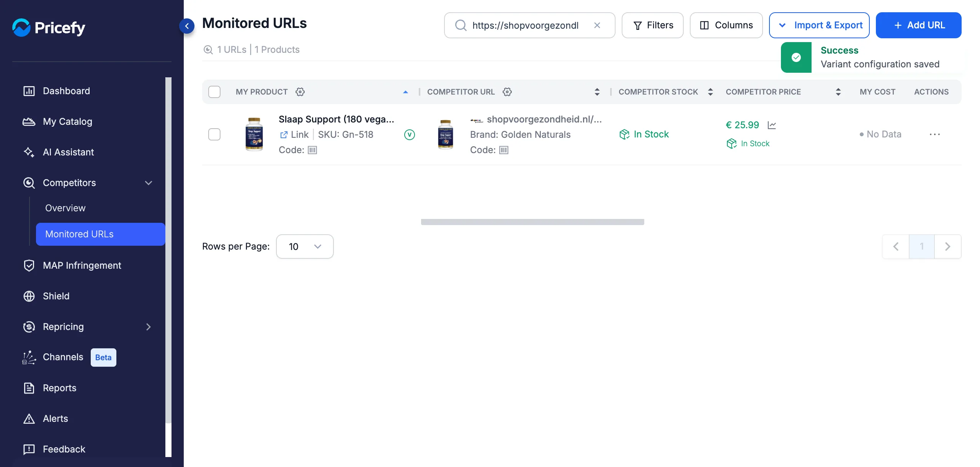Open My Product column settings gear

300,92
